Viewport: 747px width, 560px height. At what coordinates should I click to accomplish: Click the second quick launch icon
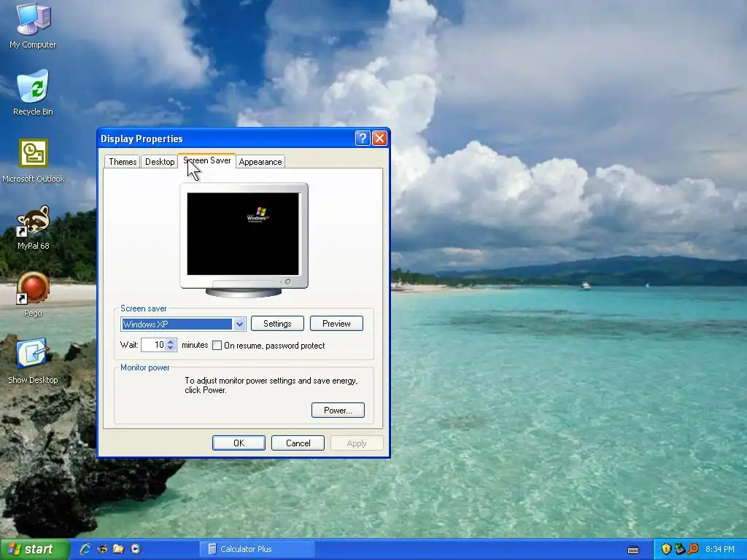(102, 549)
